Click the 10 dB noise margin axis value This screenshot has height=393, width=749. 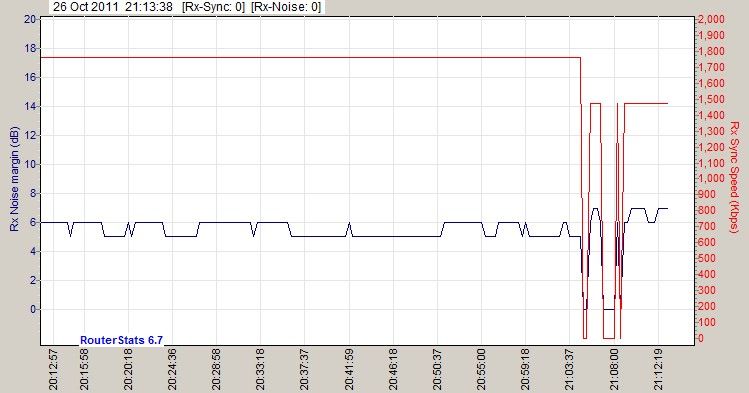[30, 164]
